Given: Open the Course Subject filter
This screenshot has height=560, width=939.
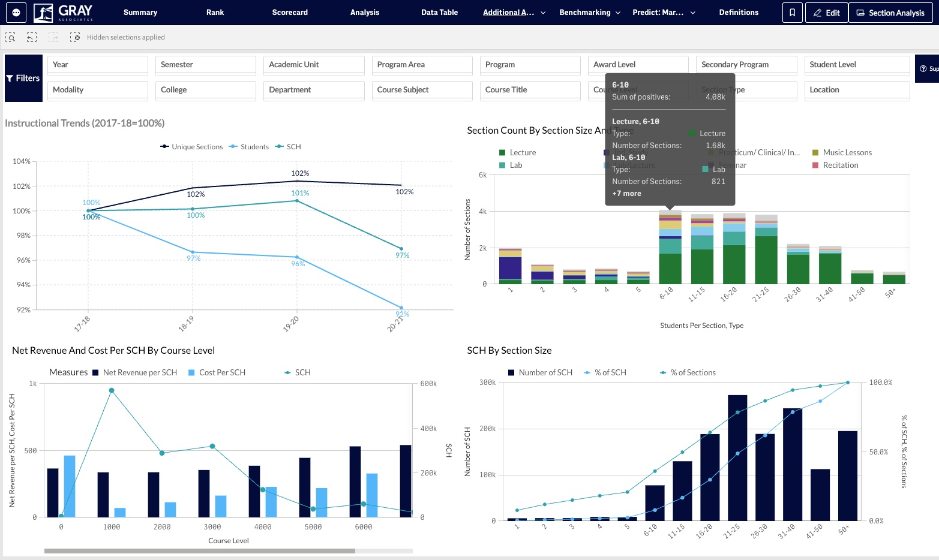Looking at the screenshot, I should (x=422, y=90).
